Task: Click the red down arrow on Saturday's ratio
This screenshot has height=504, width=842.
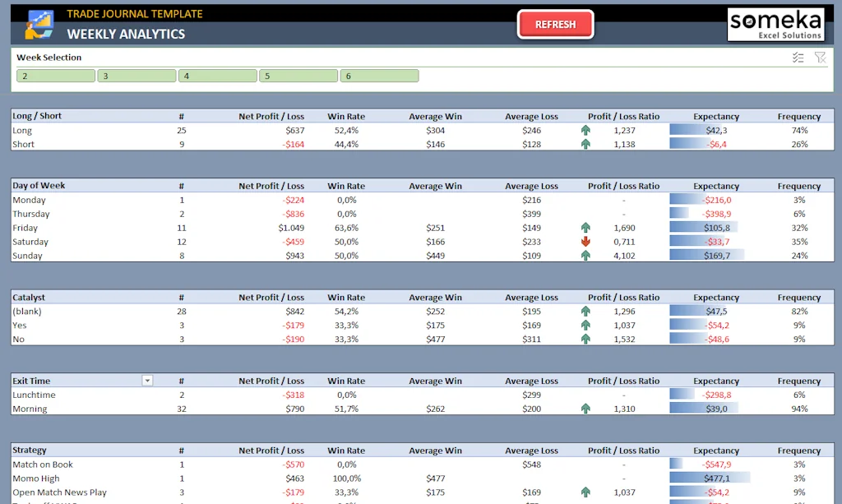Action: click(585, 242)
